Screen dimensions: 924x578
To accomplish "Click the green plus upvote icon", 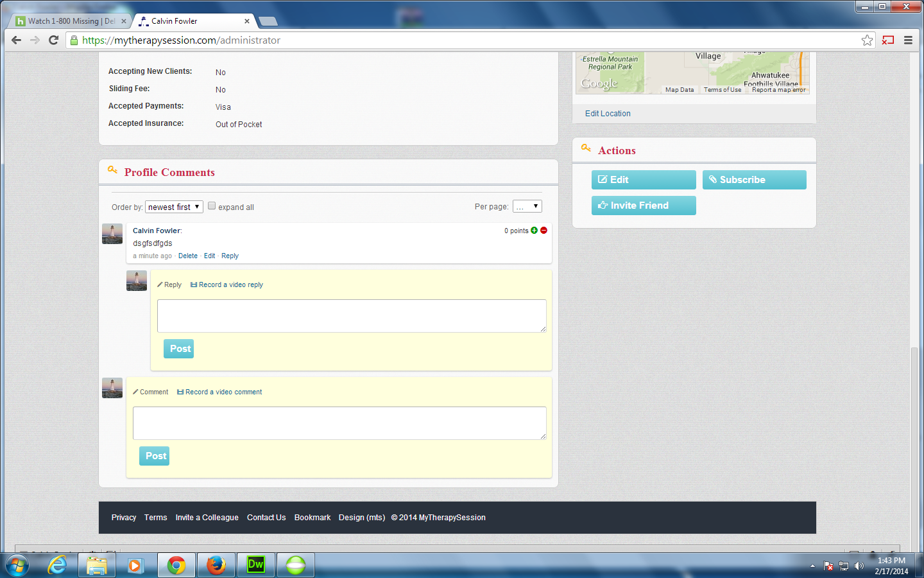I will point(534,231).
